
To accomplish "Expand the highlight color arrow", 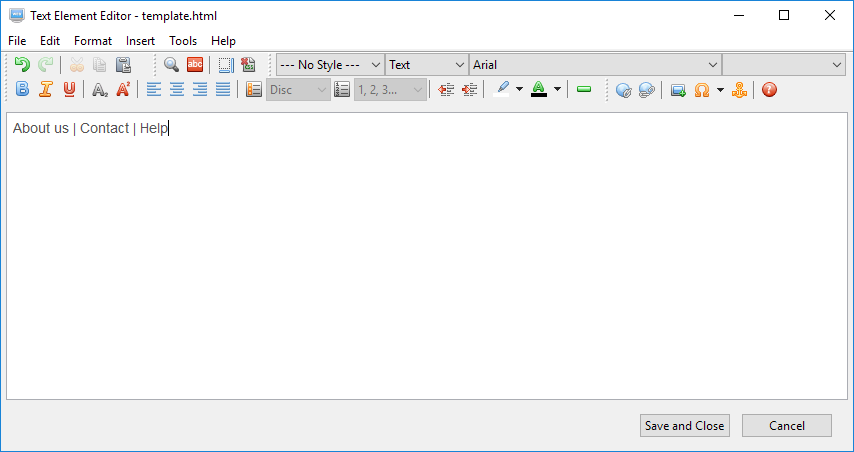I will [519, 90].
